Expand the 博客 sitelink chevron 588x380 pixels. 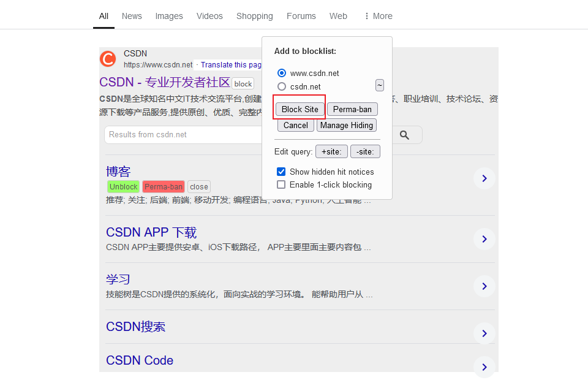tap(484, 178)
